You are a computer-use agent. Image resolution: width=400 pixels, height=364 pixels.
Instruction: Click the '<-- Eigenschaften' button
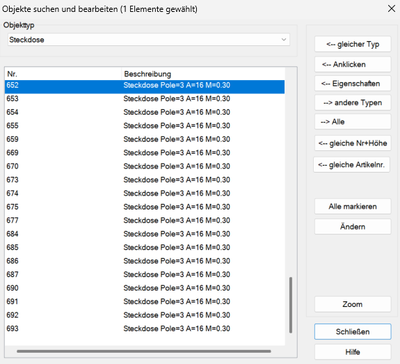[353, 84]
